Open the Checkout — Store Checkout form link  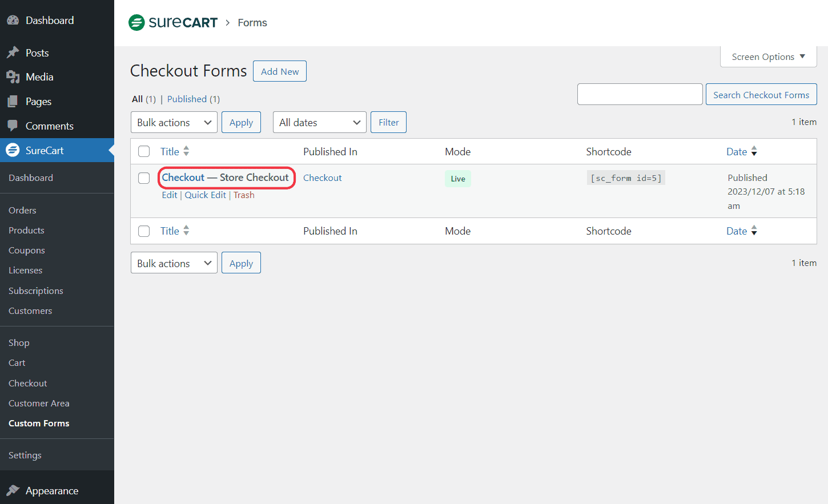tap(225, 178)
